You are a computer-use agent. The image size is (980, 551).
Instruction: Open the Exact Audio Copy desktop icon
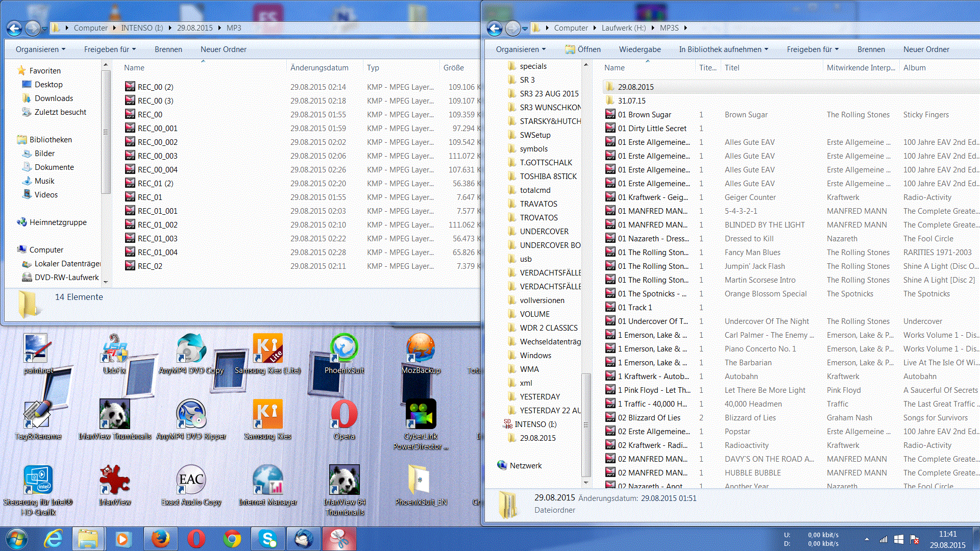(x=191, y=485)
